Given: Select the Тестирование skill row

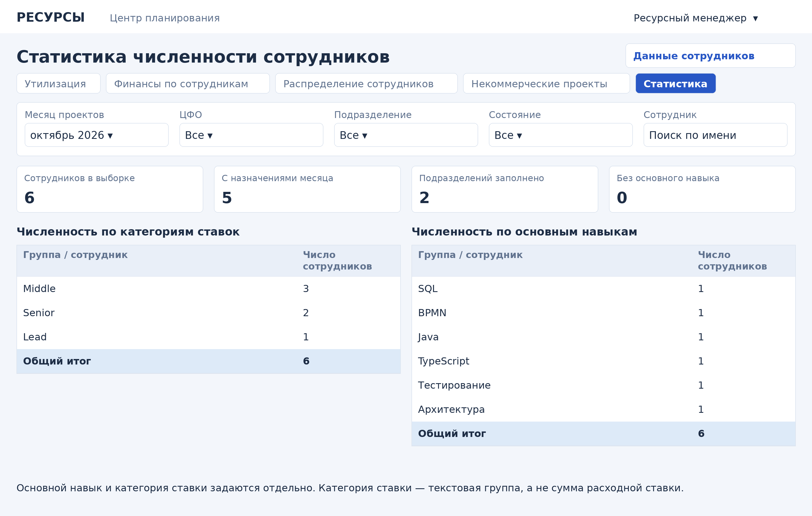Looking at the screenshot, I should (603, 385).
